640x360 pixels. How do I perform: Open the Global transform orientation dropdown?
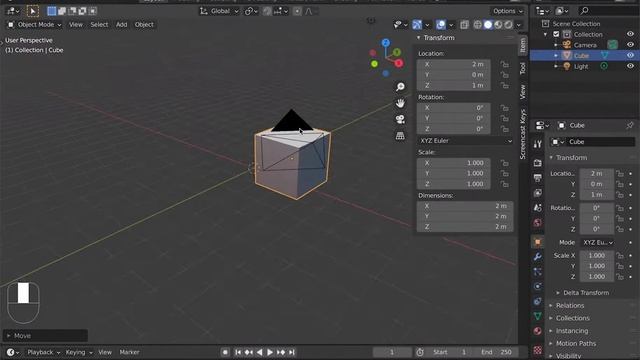tap(219, 11)
